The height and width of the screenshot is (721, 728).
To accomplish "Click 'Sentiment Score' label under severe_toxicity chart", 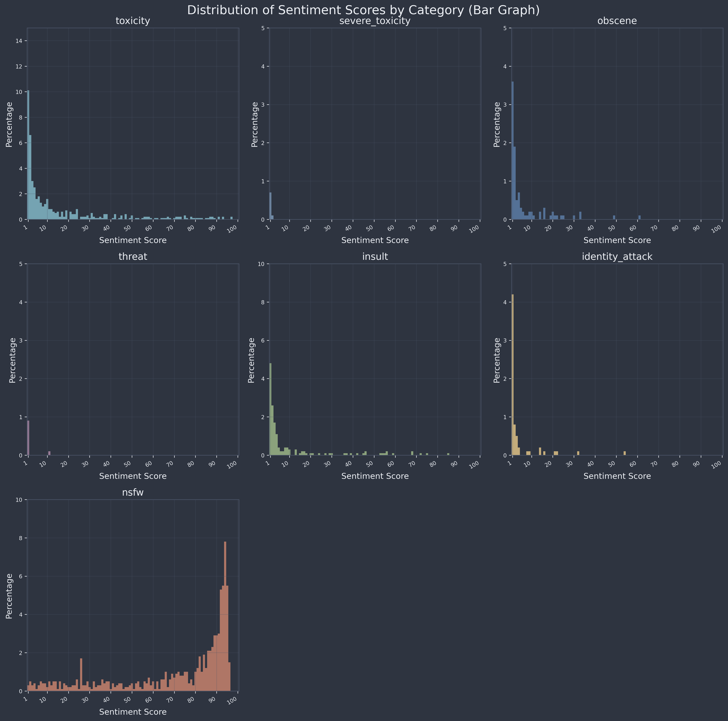I will point(375,240).
